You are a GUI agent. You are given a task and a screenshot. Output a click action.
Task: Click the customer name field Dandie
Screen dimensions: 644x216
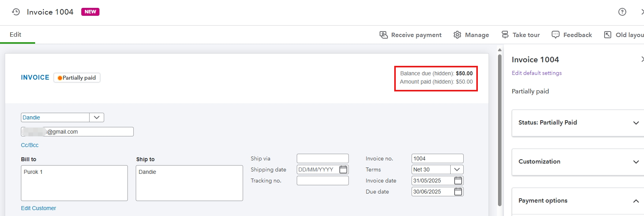coord(55,117)
